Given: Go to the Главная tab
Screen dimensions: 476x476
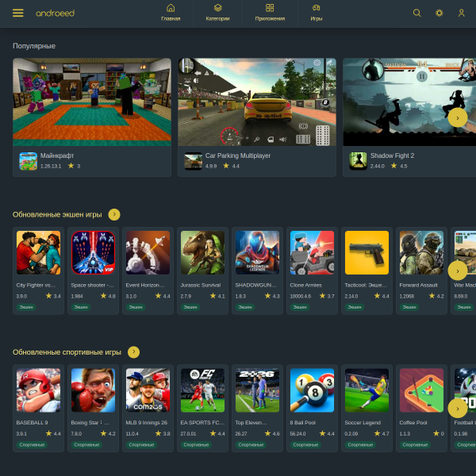Looking at the screenshot, I should 171,13.
